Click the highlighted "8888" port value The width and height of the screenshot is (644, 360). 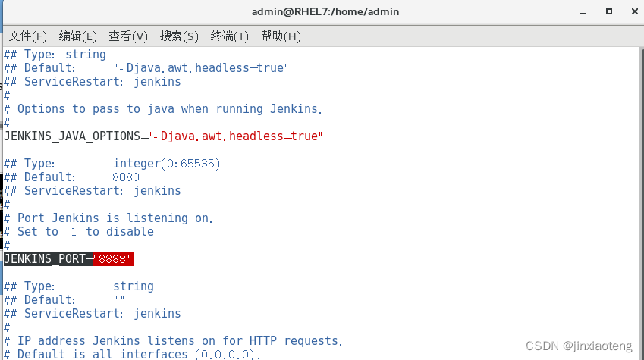113,259
